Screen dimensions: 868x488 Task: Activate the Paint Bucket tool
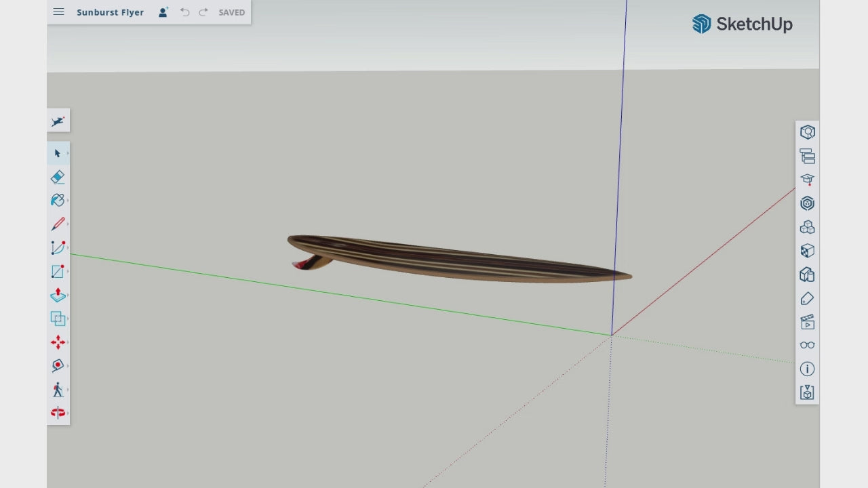point(58,200)
